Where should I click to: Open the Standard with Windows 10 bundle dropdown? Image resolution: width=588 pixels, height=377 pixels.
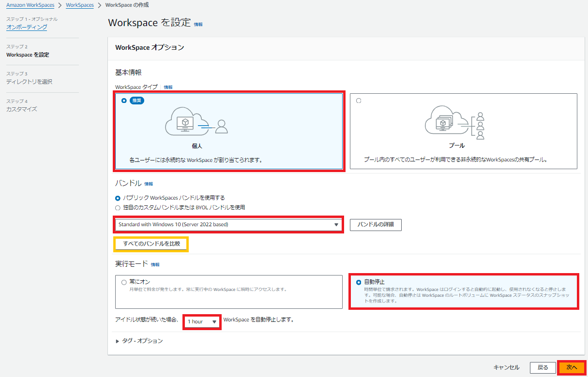pos(228,224)
